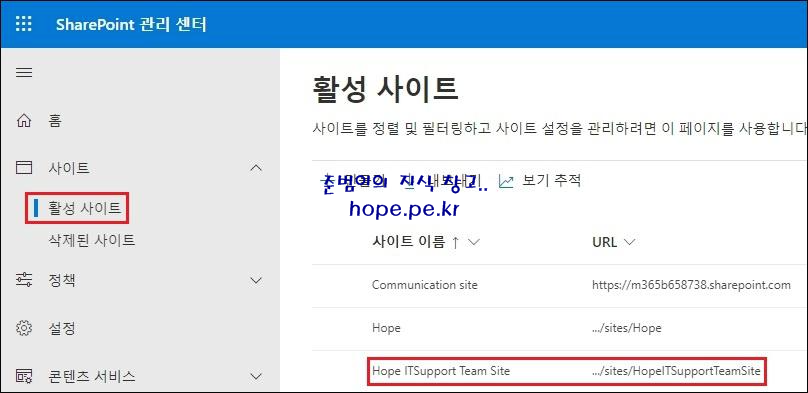Click the Settings gear icon
Viewport: 808px width, 393px height.
click(x=24, y=328)
